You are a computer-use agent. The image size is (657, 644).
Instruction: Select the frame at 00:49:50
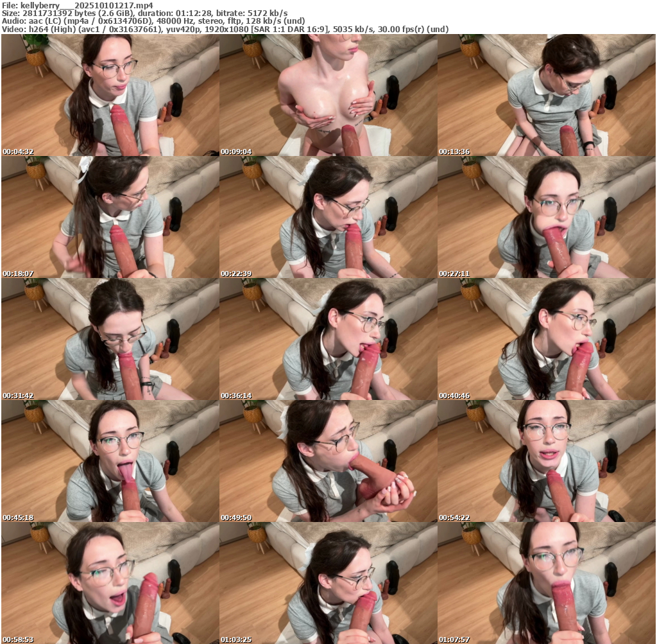328,461
